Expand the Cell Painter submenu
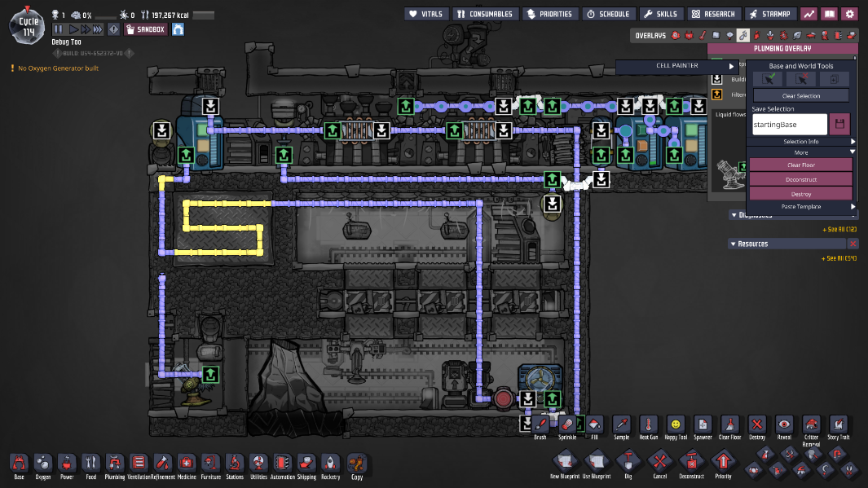 [x=677, y=66]
